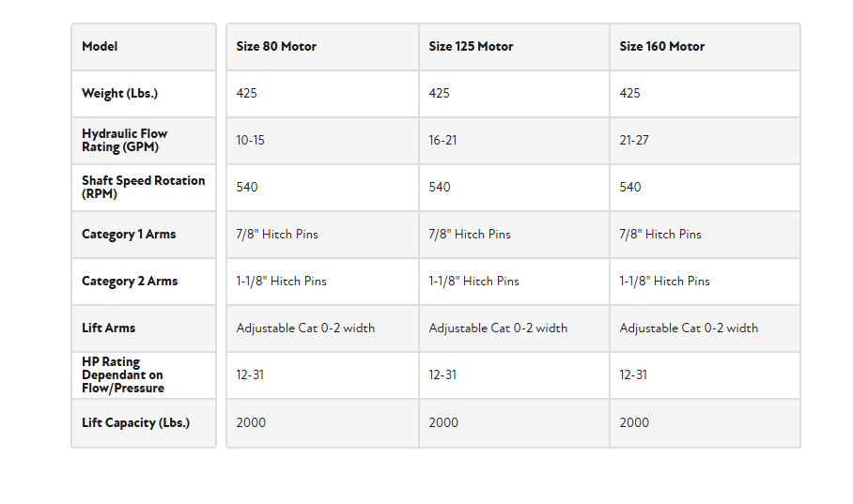Click the Lift Capacity (Lbs.) row label
Screen dimensions: 853x504
(x=135, y=423)
